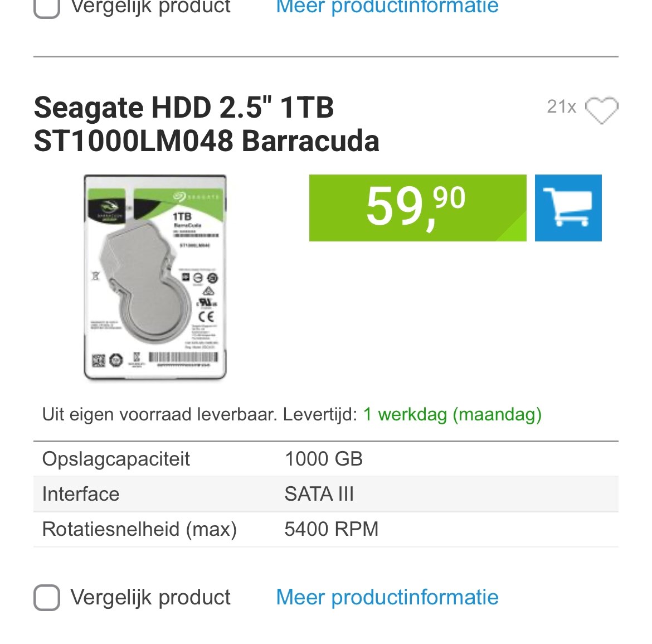Click the Vergelijk product label under the specs
Screen dimensions: 652x644
coord(150,597)
